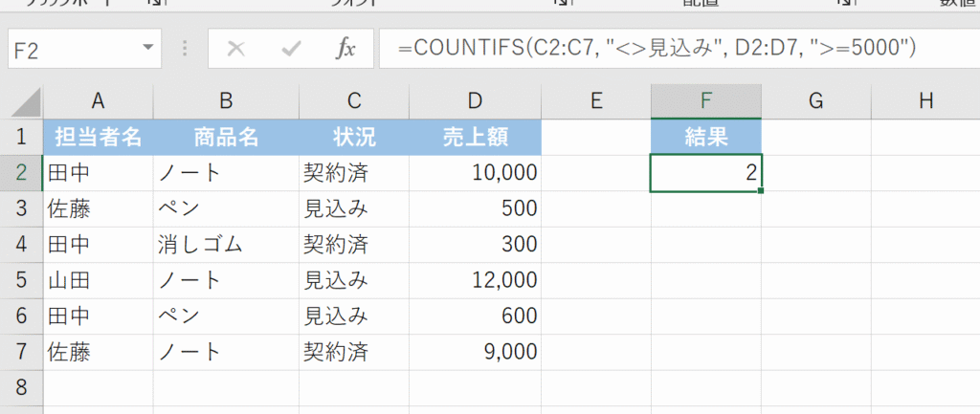Click 田中 in row 2

coord(98,173)
